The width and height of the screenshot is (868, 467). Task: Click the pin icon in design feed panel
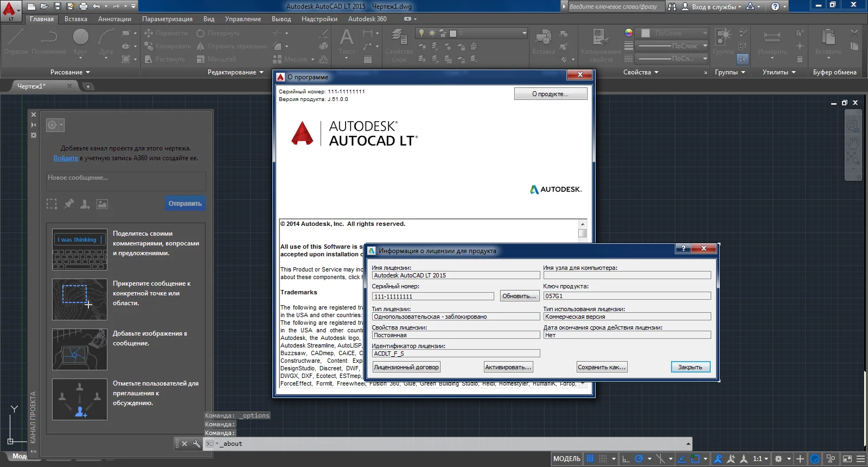tap(69, 204)
